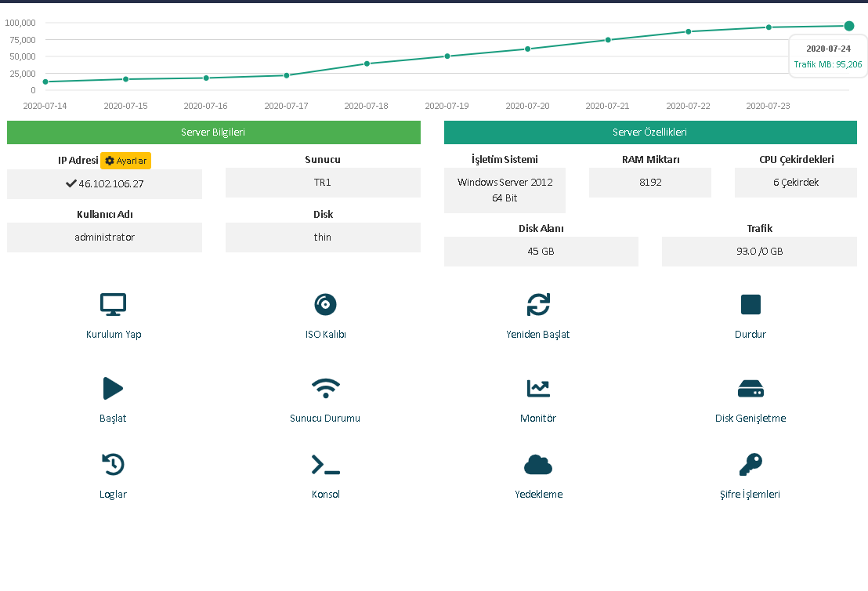Open the Monitör chart icon
The width and height of the screenshot is (868, 591).
[x=538, y=388]
